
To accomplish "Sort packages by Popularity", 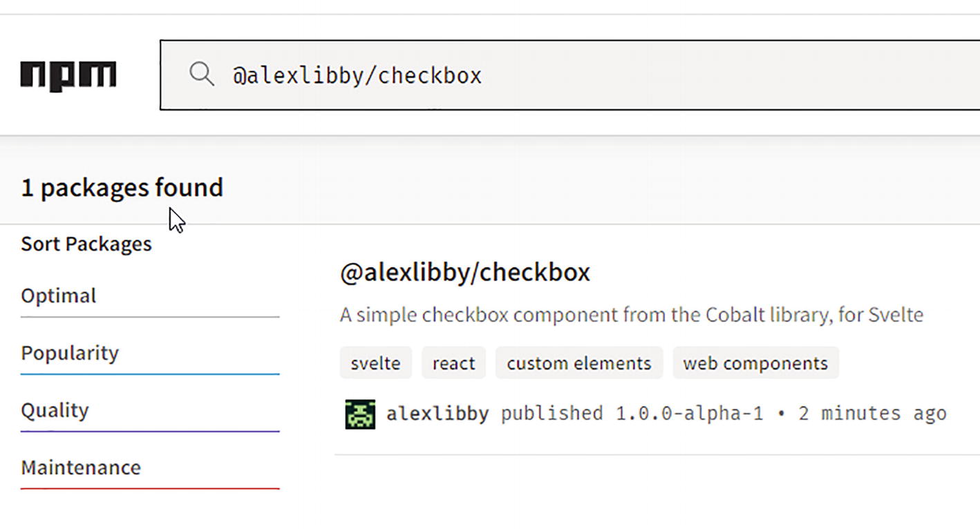I will (70, 353).
